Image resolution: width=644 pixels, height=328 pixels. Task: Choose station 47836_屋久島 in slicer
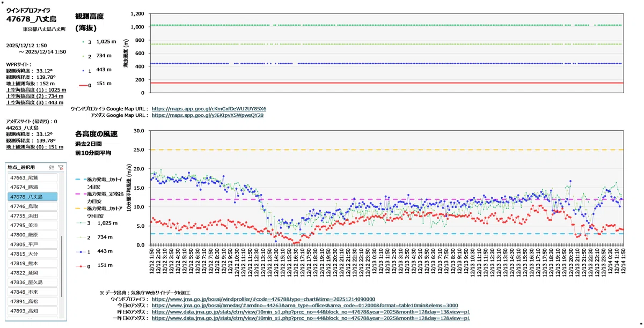[33, 282]
